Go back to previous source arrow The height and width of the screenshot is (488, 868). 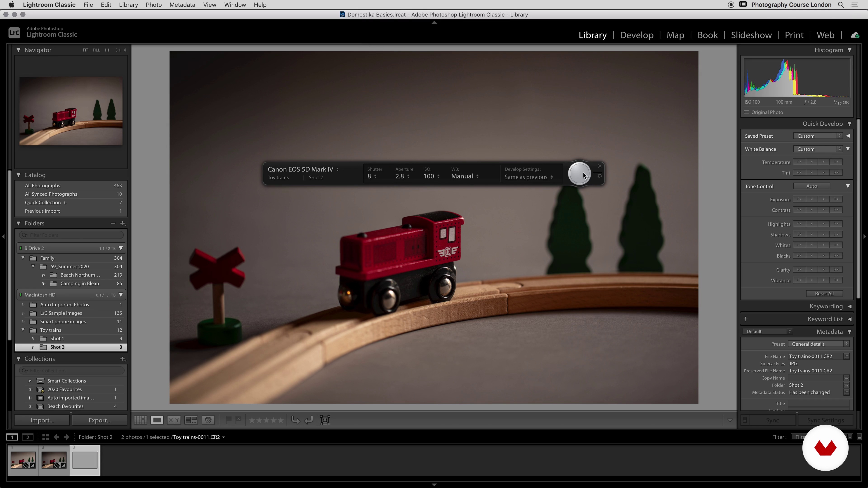pyautogui.click(x=56, y=437)
